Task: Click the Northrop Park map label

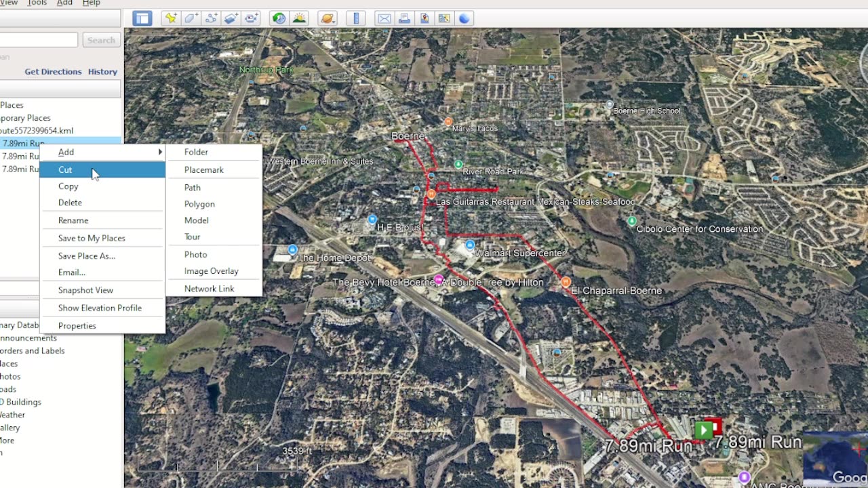Action: [x=266, y=70]
